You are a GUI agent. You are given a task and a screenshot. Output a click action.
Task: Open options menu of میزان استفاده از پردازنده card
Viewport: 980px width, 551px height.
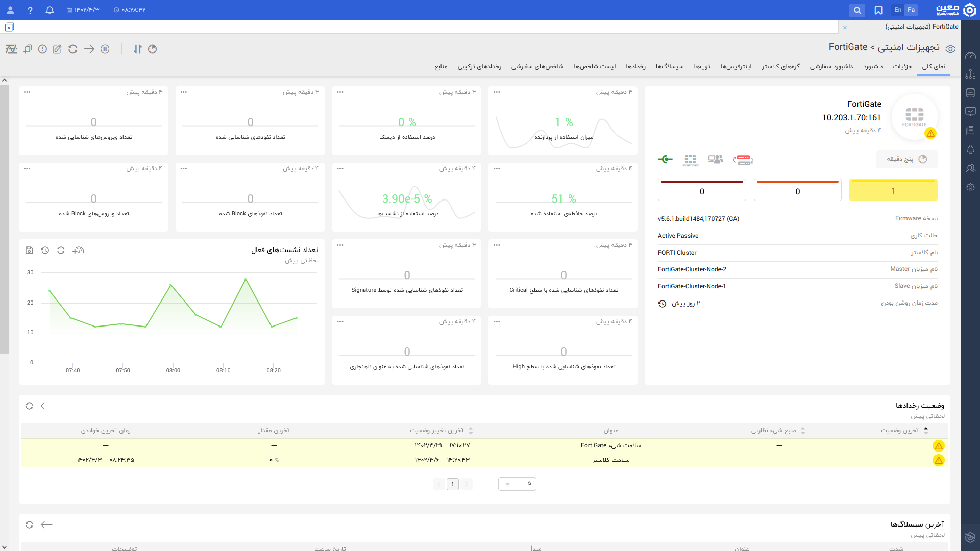pyautogui.click(x=497, y=92)
